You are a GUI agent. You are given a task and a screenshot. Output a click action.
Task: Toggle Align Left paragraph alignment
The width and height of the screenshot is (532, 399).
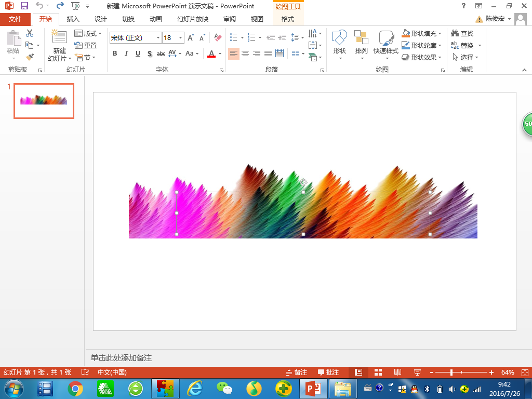(x=233, y=54)
